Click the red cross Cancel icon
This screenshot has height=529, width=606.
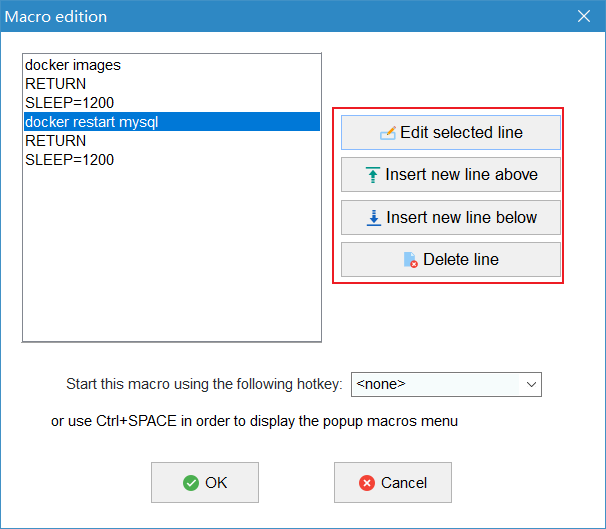coord(366,483)
